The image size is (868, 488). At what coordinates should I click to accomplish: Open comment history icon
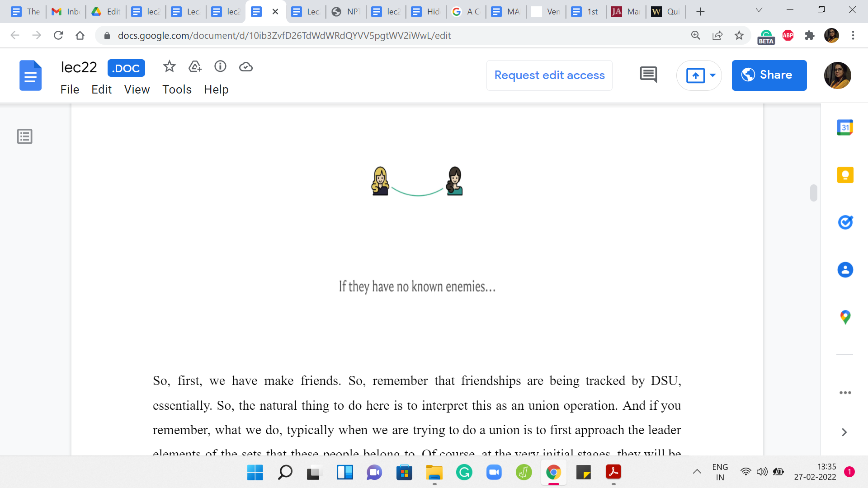click(x=648, y=75)
